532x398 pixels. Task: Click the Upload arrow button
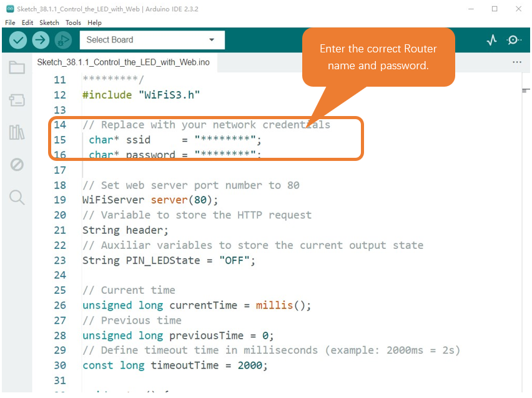point(41,41)
